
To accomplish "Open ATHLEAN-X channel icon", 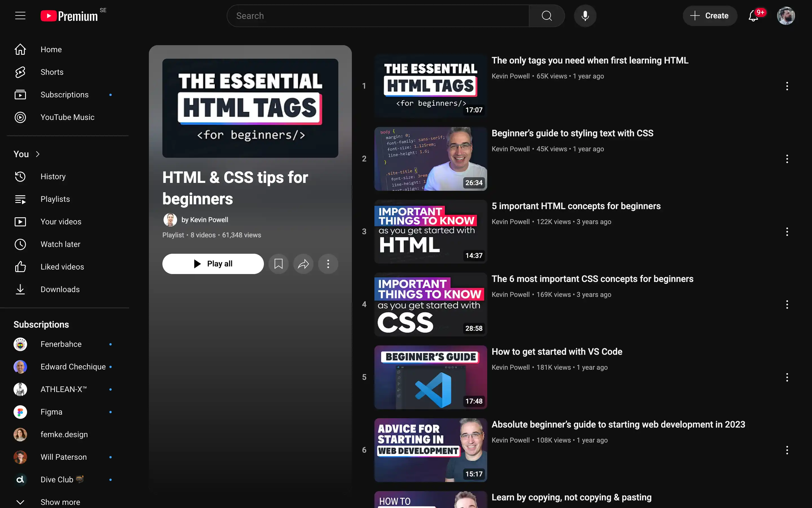I will (20, 389).
